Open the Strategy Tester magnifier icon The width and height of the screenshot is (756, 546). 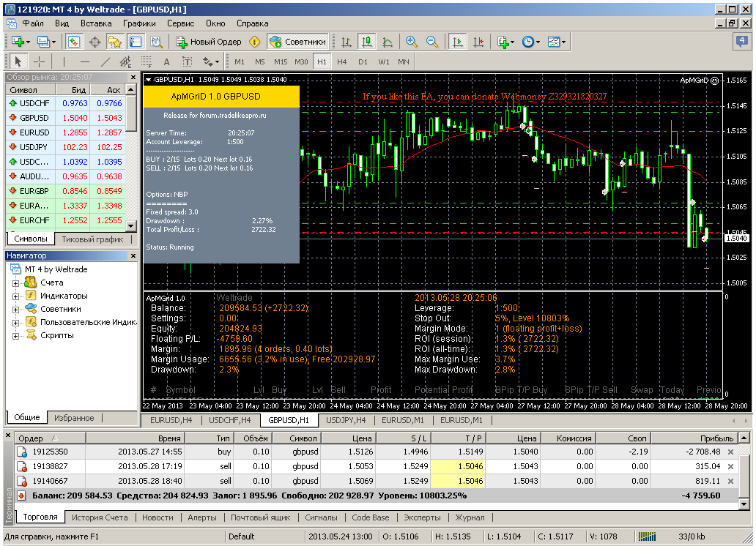coord(156,42)
